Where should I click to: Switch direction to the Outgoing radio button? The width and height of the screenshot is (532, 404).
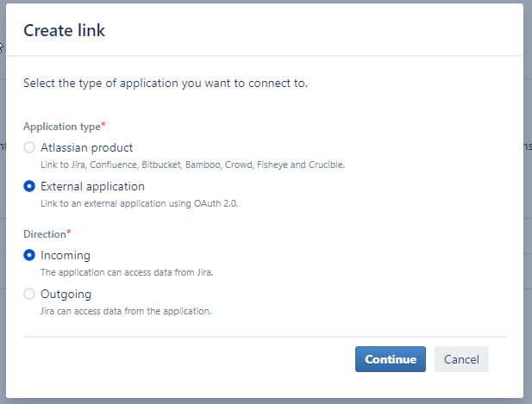tap(29, 294)
